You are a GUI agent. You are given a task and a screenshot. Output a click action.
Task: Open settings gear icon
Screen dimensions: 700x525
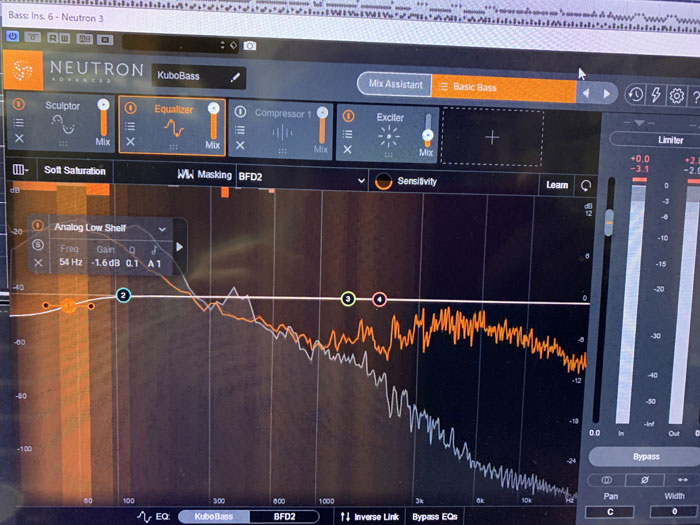676,96
